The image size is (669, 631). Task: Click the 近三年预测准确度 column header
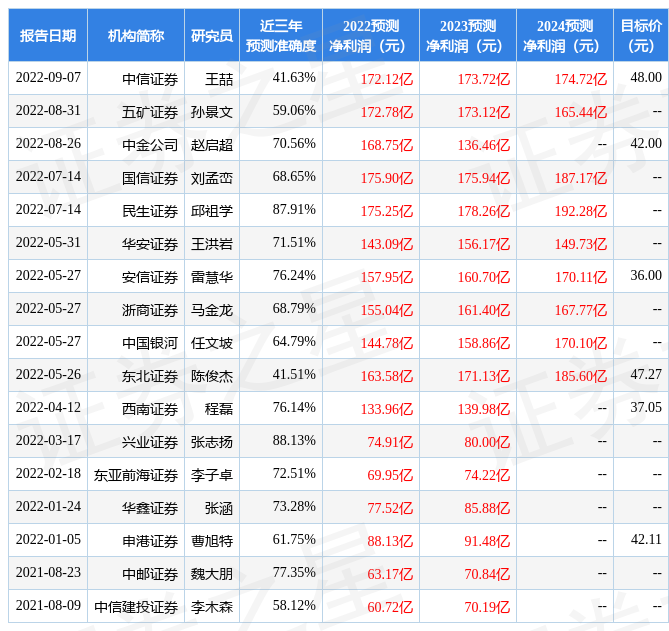[x=281, y=35]
